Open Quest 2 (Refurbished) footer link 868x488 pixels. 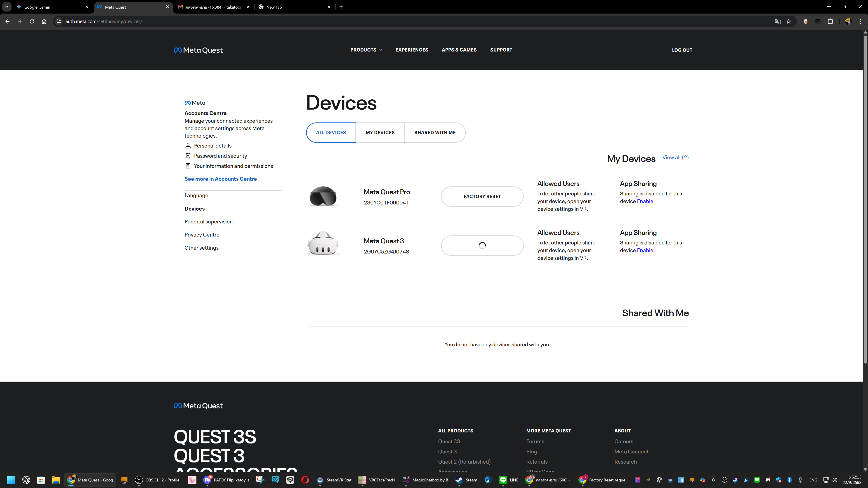(464, 462)
